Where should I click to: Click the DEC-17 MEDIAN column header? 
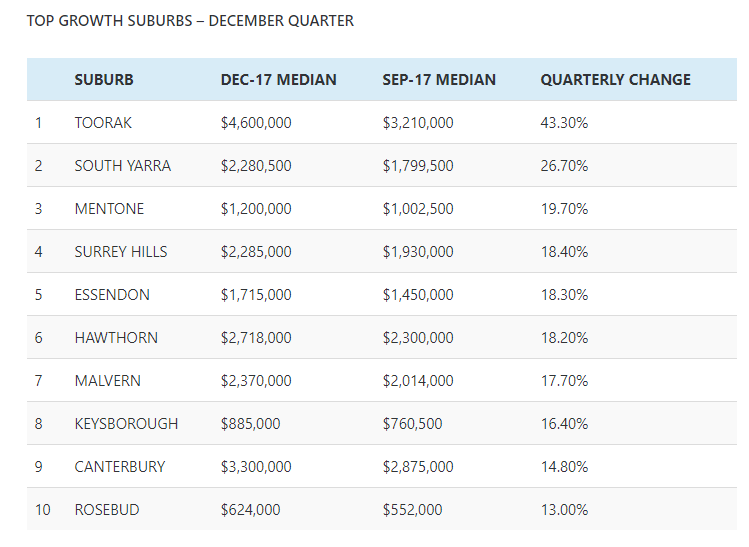pos(278,80)
